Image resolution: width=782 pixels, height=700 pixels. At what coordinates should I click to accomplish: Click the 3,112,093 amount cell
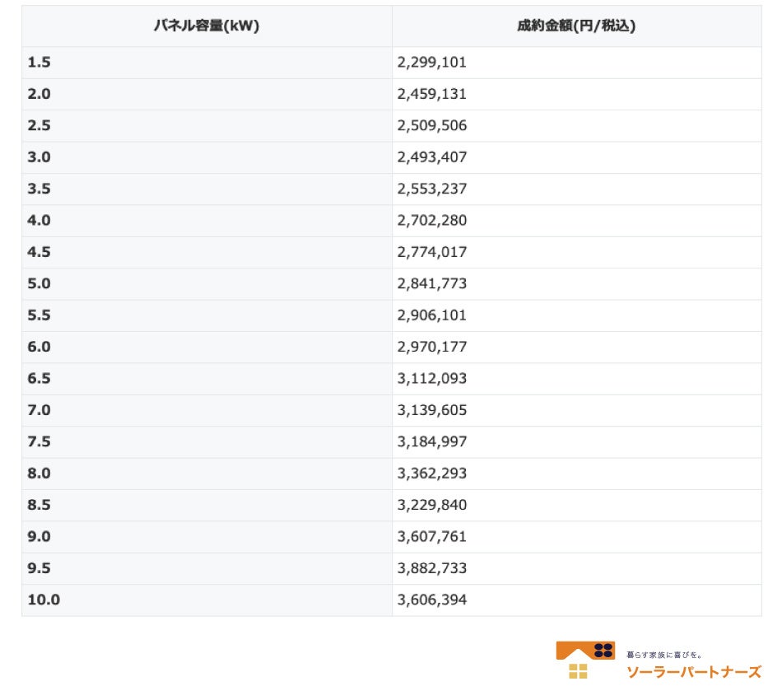(431, 379)
